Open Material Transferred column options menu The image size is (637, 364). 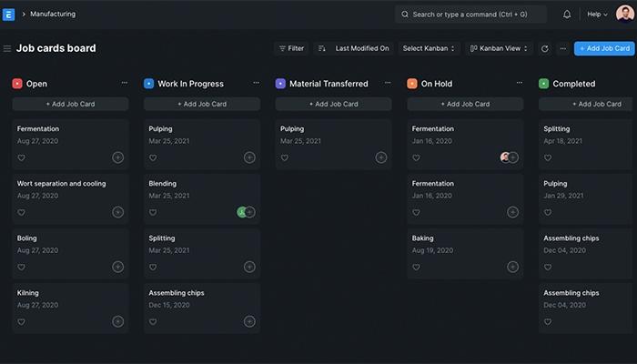click(388, 83)
